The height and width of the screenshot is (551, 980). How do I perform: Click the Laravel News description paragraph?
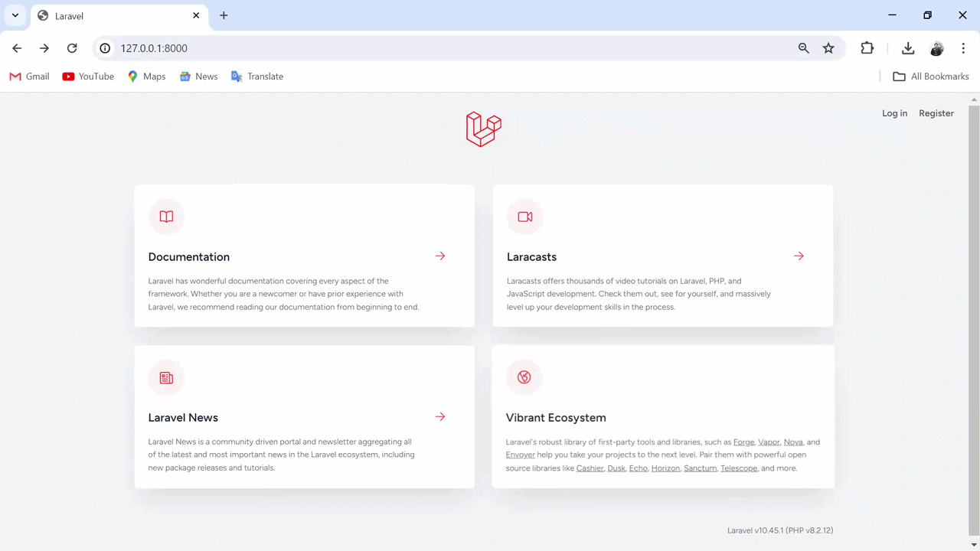282,455
